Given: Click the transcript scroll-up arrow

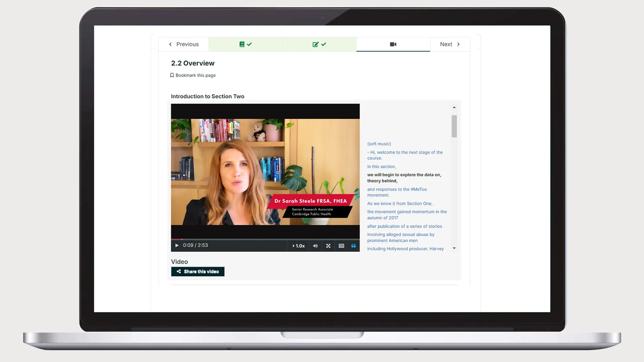Looking at the screenshot, I should [454, 107].
